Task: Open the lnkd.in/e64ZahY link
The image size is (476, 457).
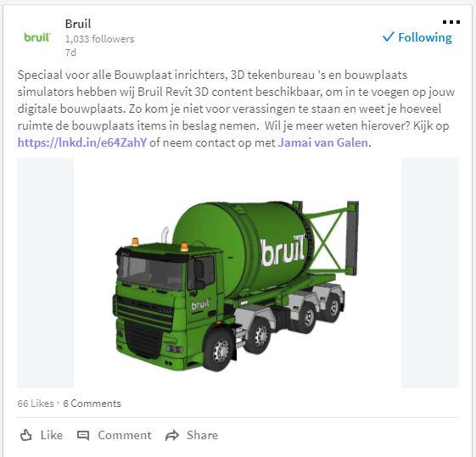Action: 82,142
